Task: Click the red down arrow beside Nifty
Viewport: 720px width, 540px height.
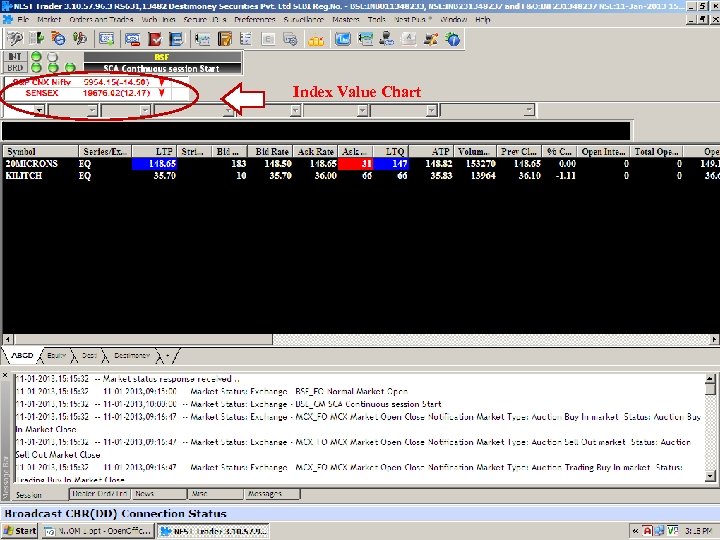Action: pyautogui.click(x=162, y=82)
